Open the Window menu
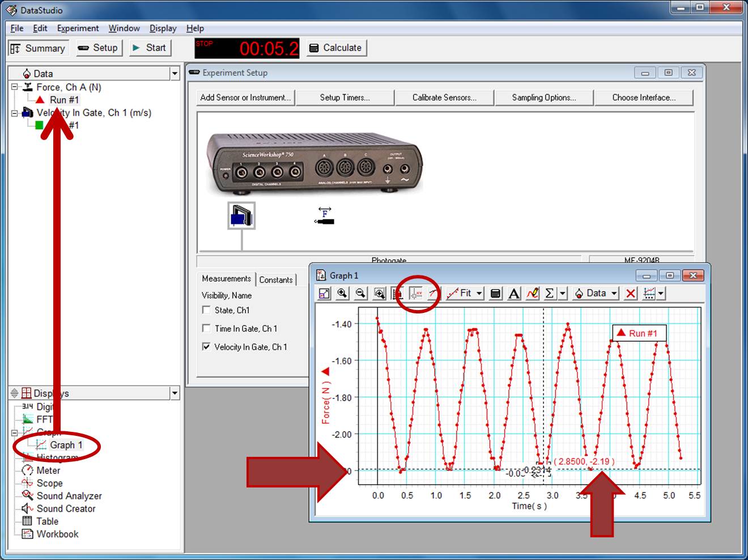748x560 pixels. click(x=124, y=28)
